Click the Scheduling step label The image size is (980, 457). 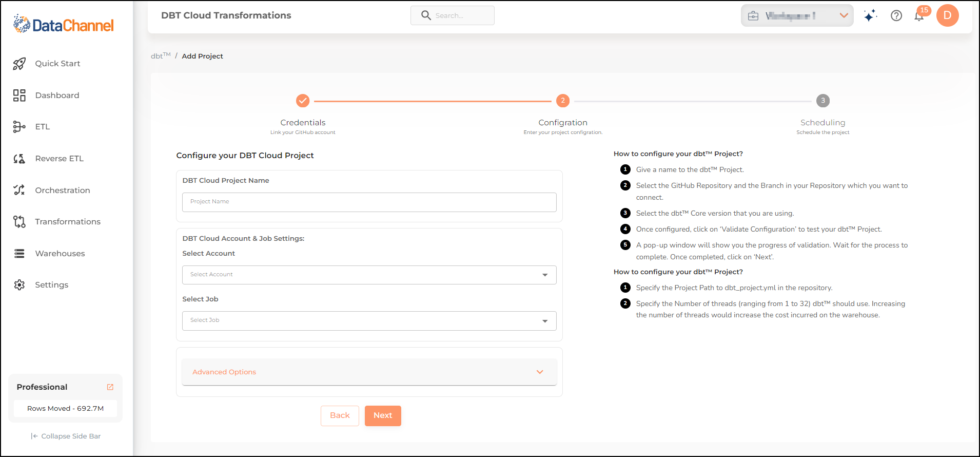point(823,123)
